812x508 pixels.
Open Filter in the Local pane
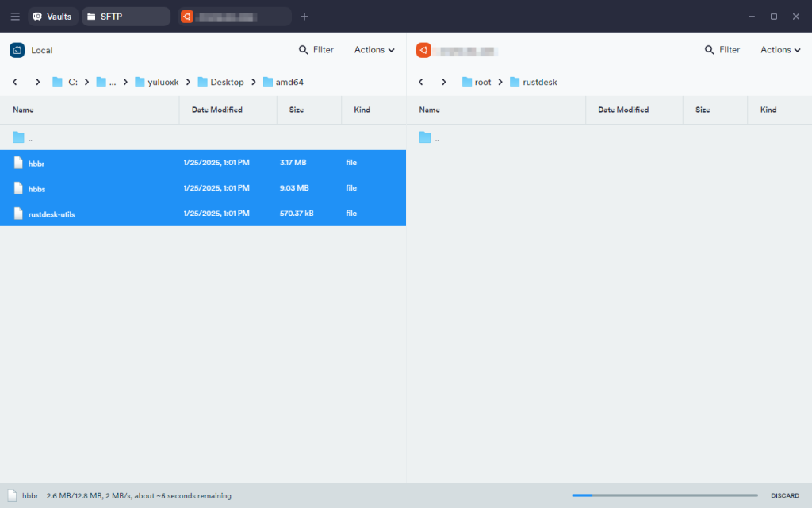click(x=316, y=50)
